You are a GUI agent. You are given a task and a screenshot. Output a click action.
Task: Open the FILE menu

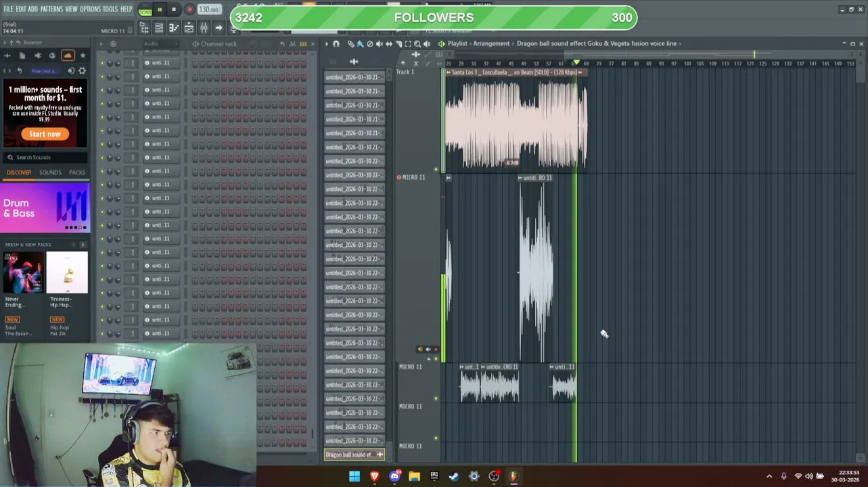click(x=8, y=9)
